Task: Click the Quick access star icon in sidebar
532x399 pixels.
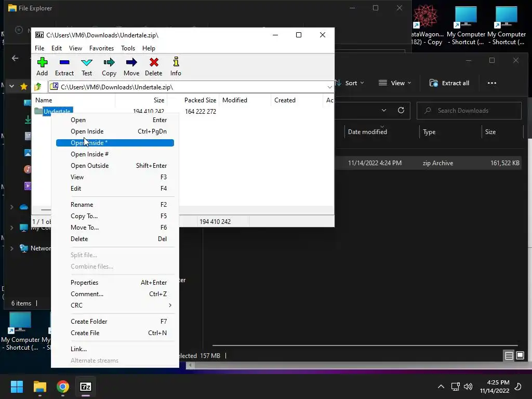Action: pyautogui.click(x=24, y=86)
